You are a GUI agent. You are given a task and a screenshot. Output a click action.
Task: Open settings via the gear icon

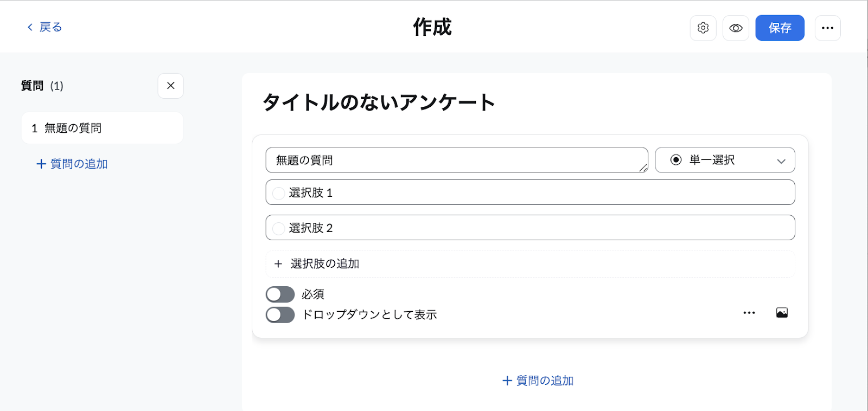[703, 28]
